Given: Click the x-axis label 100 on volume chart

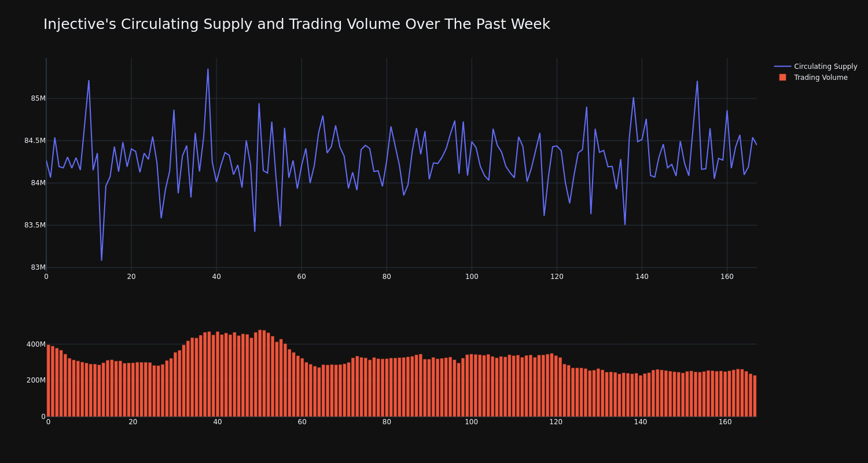Looking at the screenshot, I should tap(472, 422).
